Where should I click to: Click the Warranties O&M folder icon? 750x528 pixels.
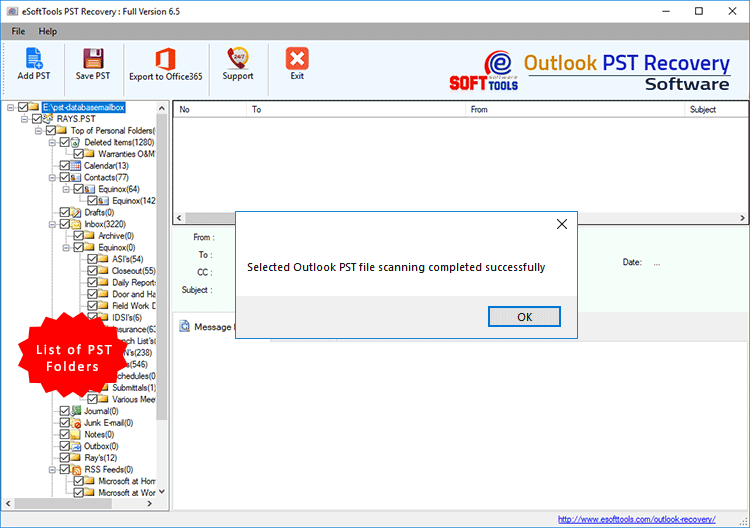[x=89, y=154]
